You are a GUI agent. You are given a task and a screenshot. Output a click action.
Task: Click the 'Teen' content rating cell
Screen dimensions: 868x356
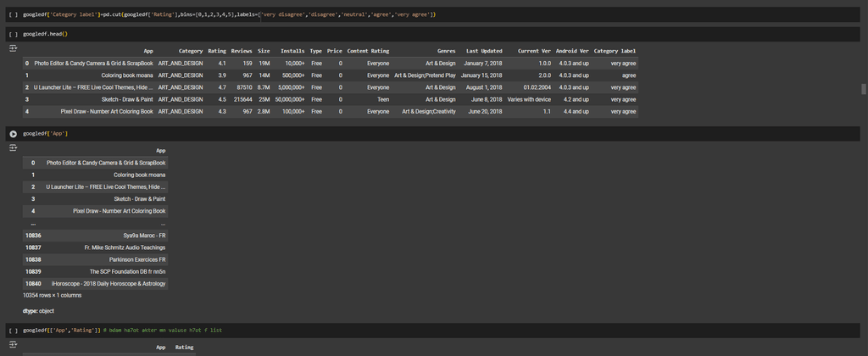tap(383, 100)
